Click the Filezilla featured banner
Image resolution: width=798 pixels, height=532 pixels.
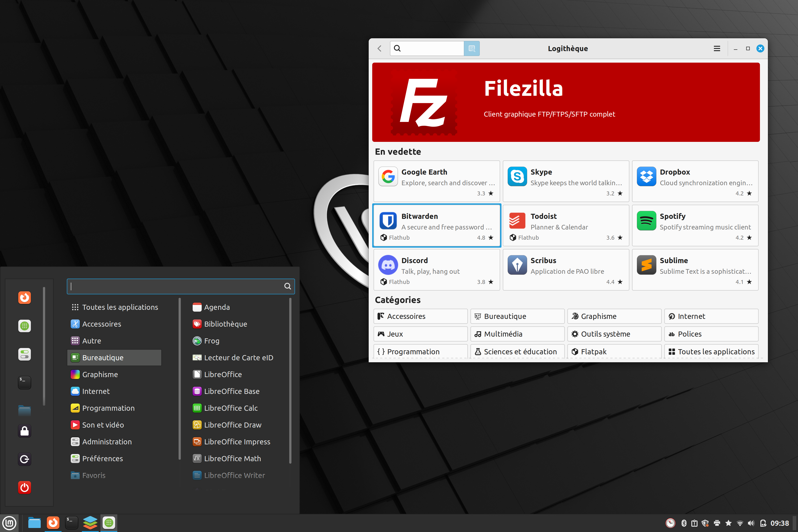(566, 102)
